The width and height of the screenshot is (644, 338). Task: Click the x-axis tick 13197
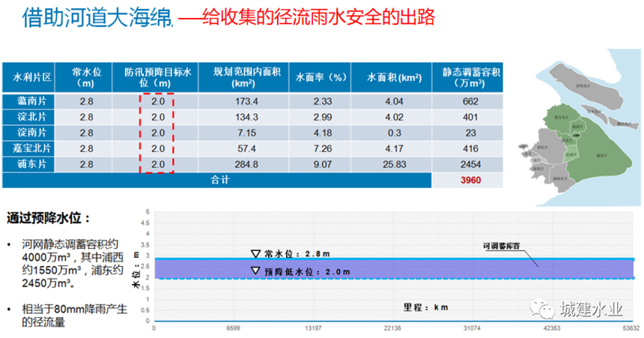coord(313,328)
